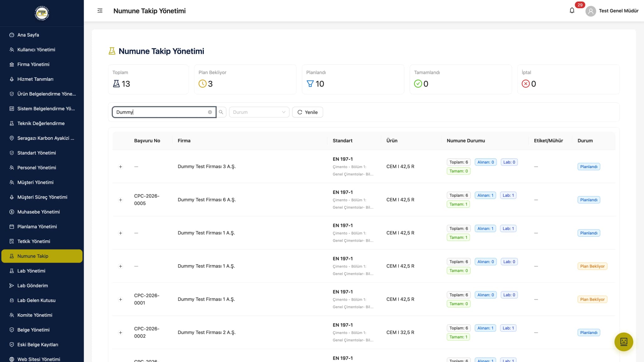644x362 pixels.
Task: Open Müşteri Süreç Yönetimi menu item
Action: tap(42, 197)
